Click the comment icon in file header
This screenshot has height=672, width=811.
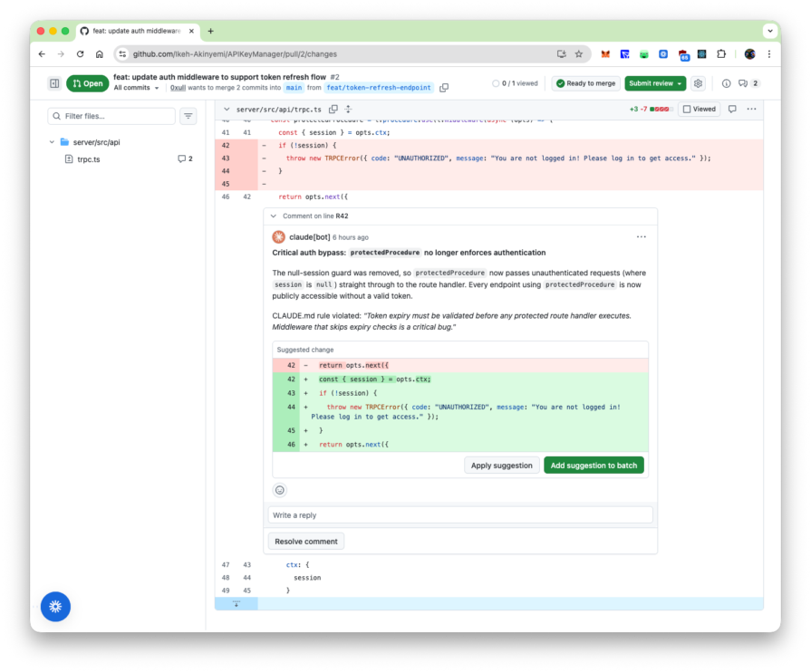[x=732, y=110]
